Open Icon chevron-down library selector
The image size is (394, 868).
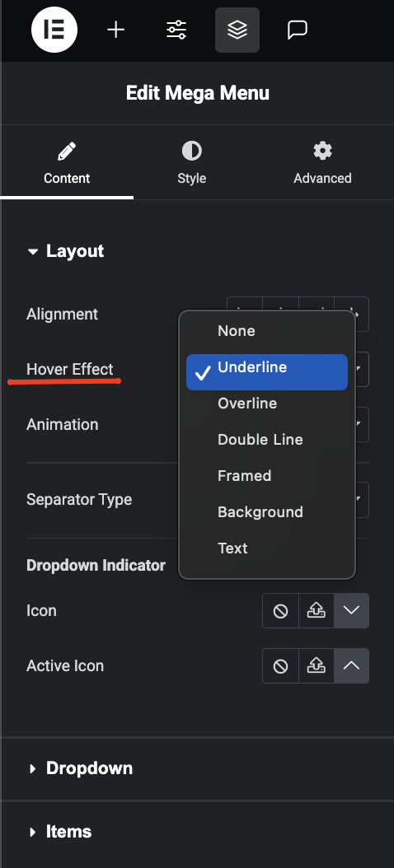pos(351,610)
